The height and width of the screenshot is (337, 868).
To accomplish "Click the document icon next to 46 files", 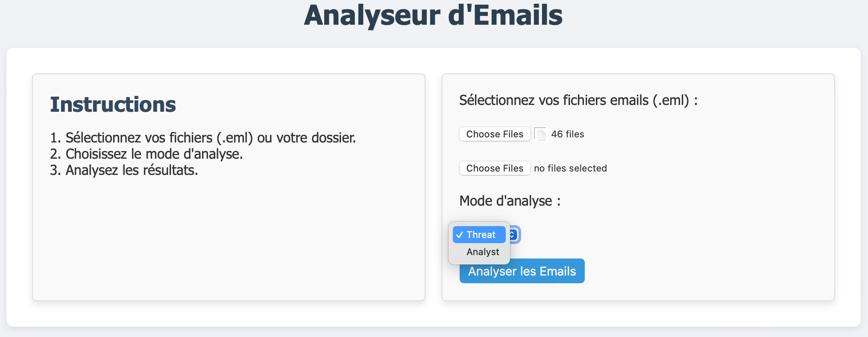I will tap(540, 134).
